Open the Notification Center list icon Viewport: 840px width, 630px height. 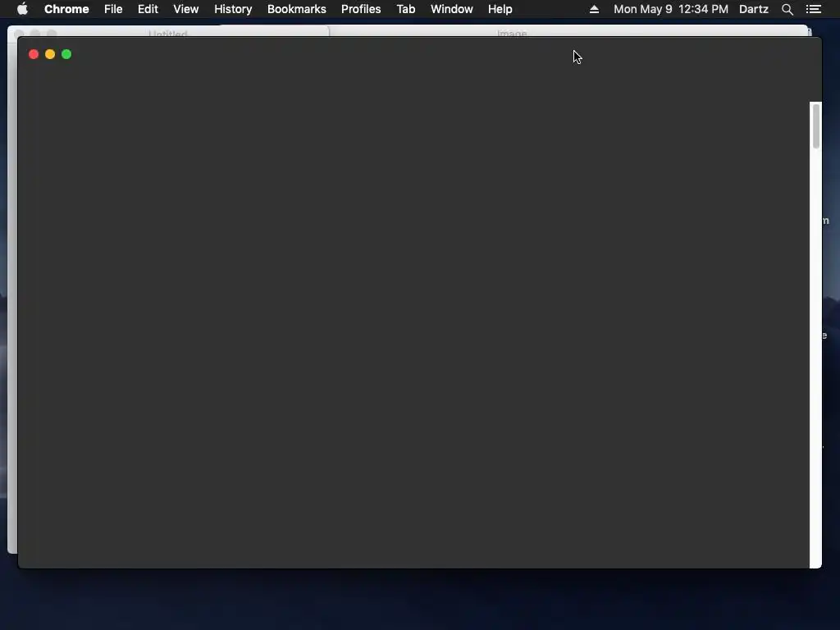point(813,9)
